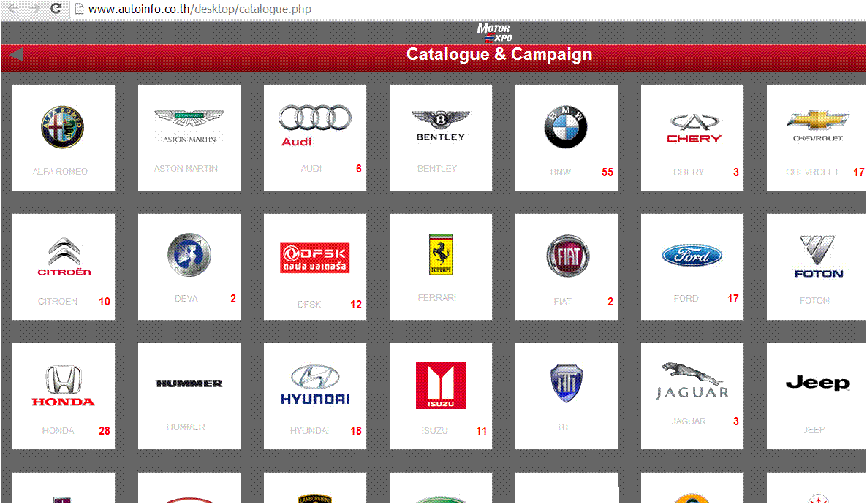Open the Foton logo

[818, 256]
